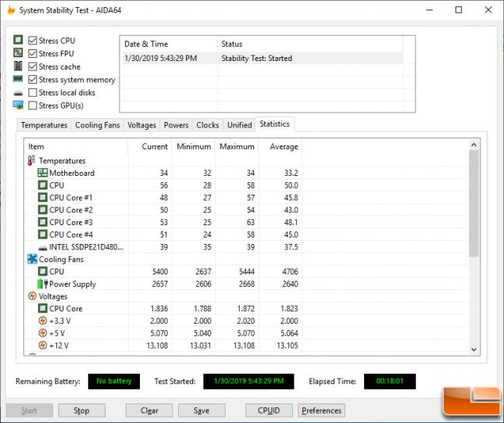The width and height of the screenshot is (504, 423).
Task: Click the No battery status display
Action: click(x=114, y=382)
